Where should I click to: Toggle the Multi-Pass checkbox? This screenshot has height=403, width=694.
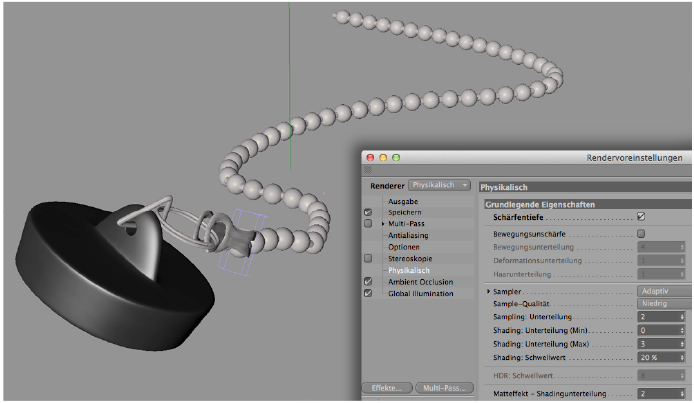tap(368, 223)
